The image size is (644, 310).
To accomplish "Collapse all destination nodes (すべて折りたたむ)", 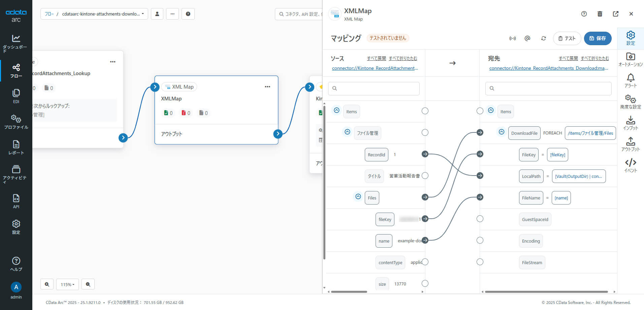I will click(x=595, y=58).
